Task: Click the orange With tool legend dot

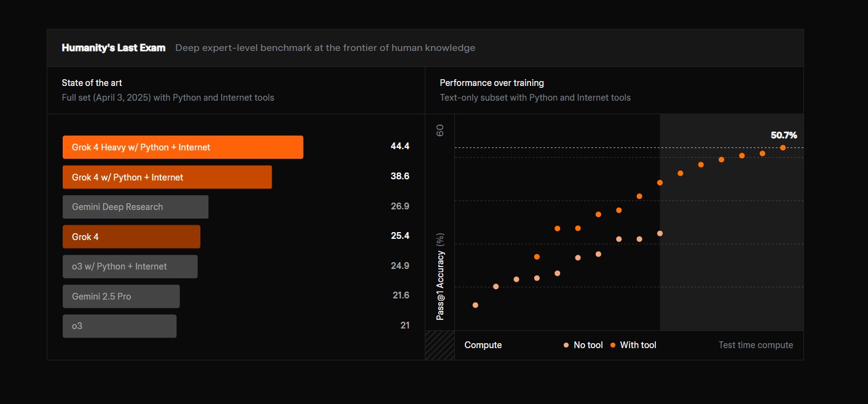Action: [x=613, y=345]
